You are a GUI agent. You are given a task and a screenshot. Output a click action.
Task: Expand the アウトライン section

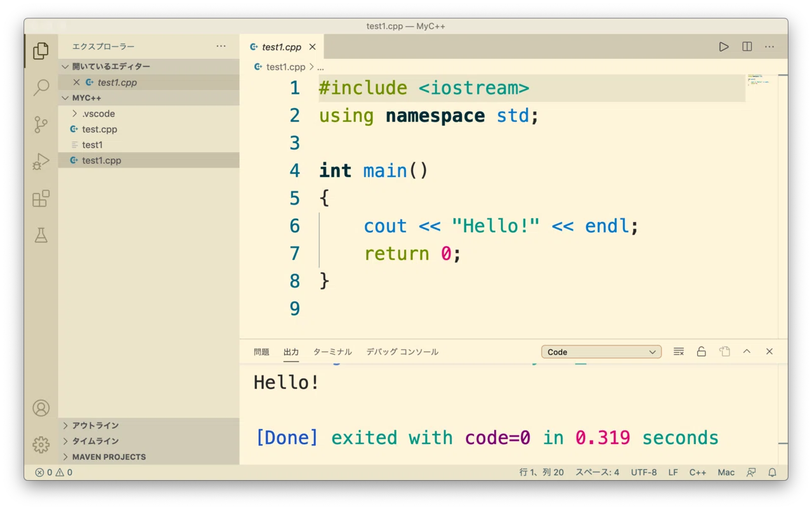pos(149,426)
